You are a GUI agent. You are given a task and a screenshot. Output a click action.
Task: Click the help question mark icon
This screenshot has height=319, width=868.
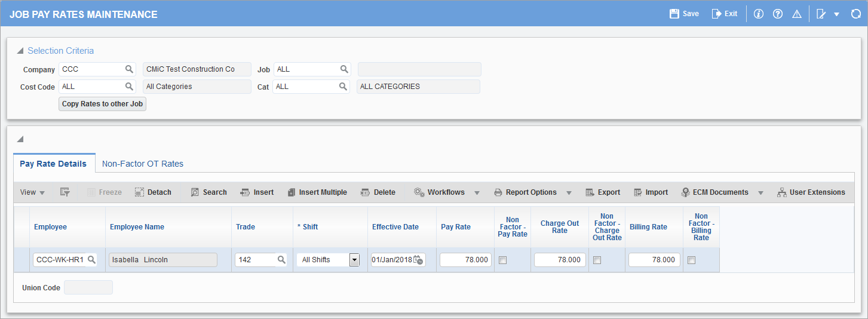[x=778, y=14]
